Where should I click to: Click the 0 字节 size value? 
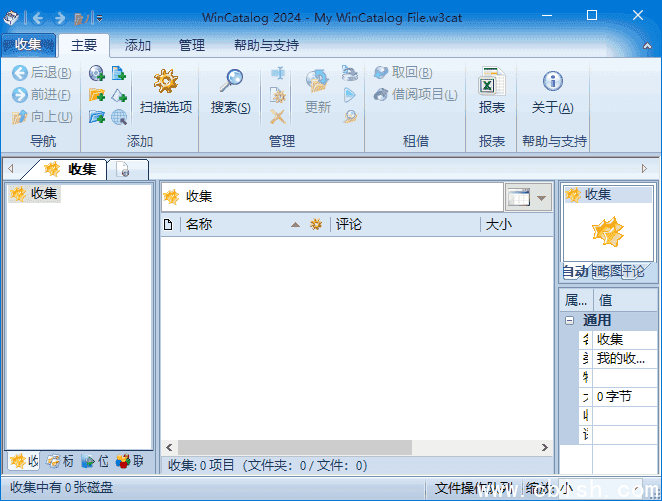(625, 397)
